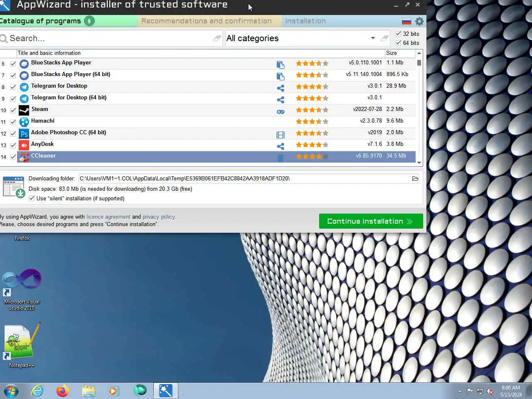Toggle Use silent installation checkbox
532x399 pixels.
coord(32,198)
